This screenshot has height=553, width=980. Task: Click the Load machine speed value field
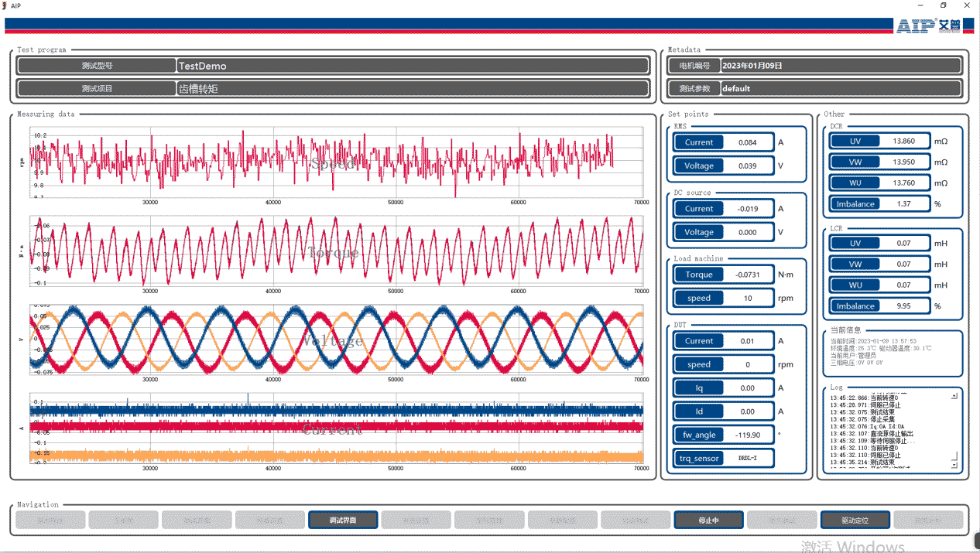pyautogui.click(x=747, y=299)
